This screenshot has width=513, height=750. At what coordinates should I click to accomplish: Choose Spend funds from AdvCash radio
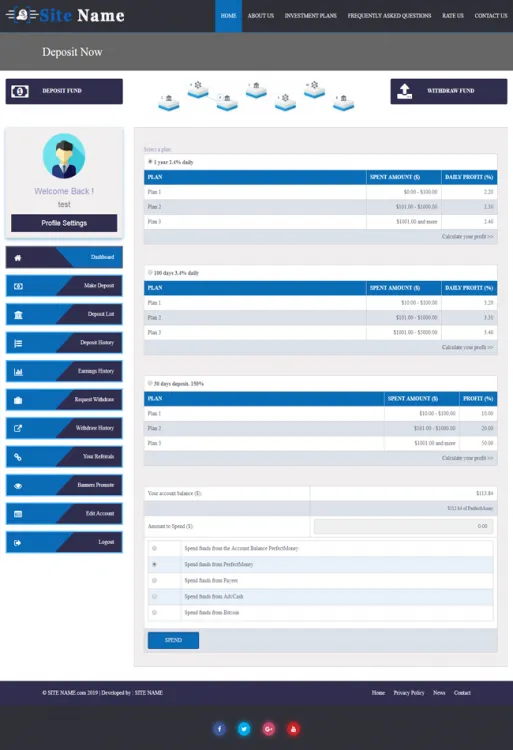coord(154,596)
